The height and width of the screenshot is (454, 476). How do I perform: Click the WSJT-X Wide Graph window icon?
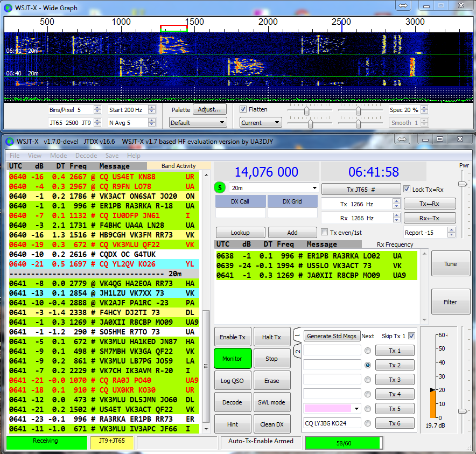(8, 8)
